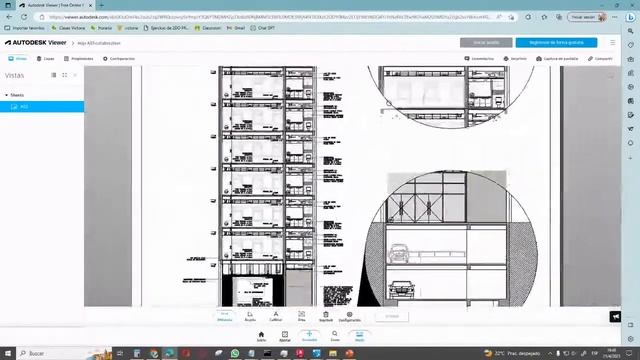Click the Compartir button
Screen dimensions: 640x360
pyautogui.click(x=600, y=59)
